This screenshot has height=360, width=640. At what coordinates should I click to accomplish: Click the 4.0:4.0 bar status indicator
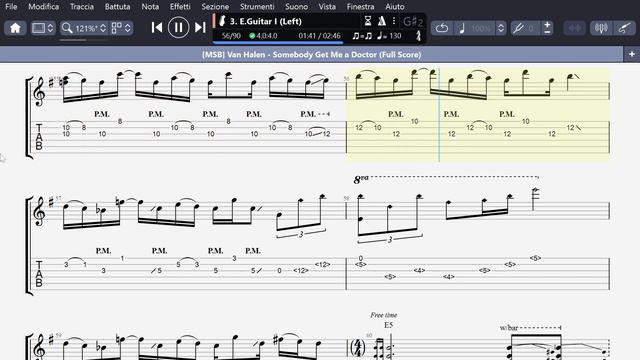[263, 36]
